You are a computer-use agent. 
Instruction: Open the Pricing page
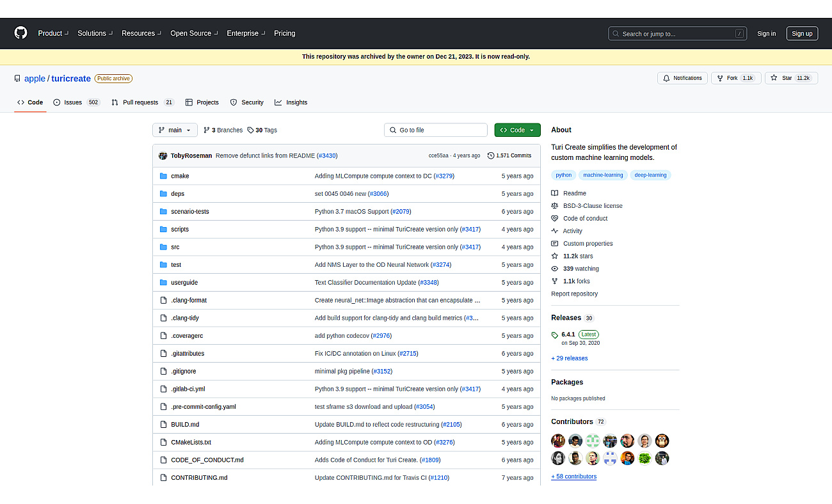(285, 33)
